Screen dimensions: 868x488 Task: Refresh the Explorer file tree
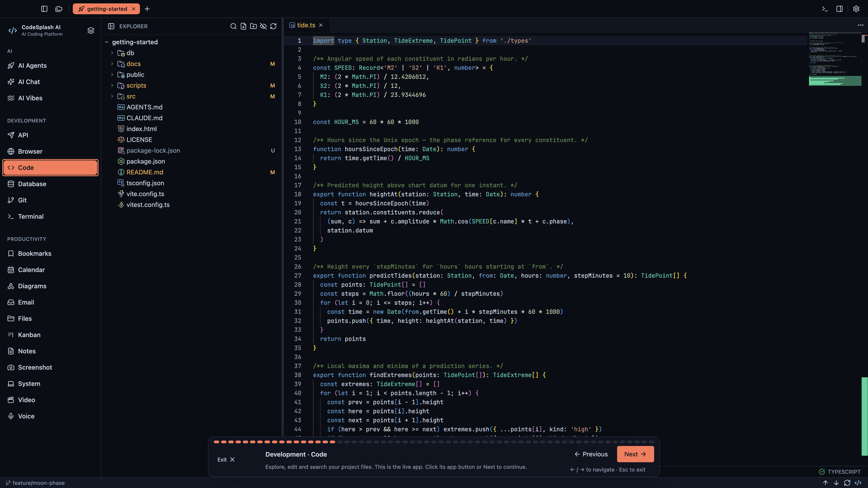point(273,26)
